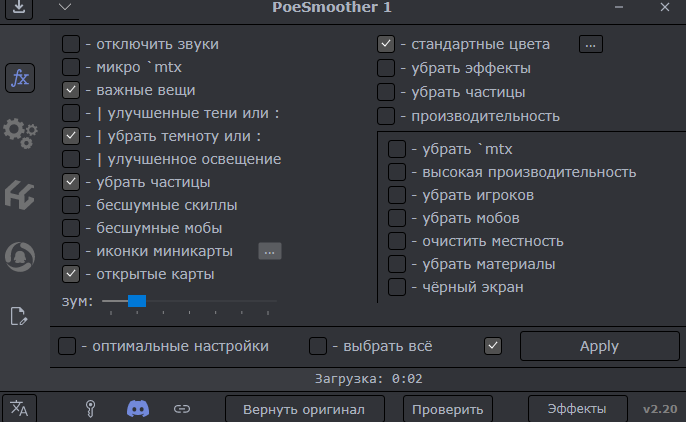Enable 'улучшенные тени или' checkbox
The height and width of the screenshot is (422, 686).
coord(71,113)
